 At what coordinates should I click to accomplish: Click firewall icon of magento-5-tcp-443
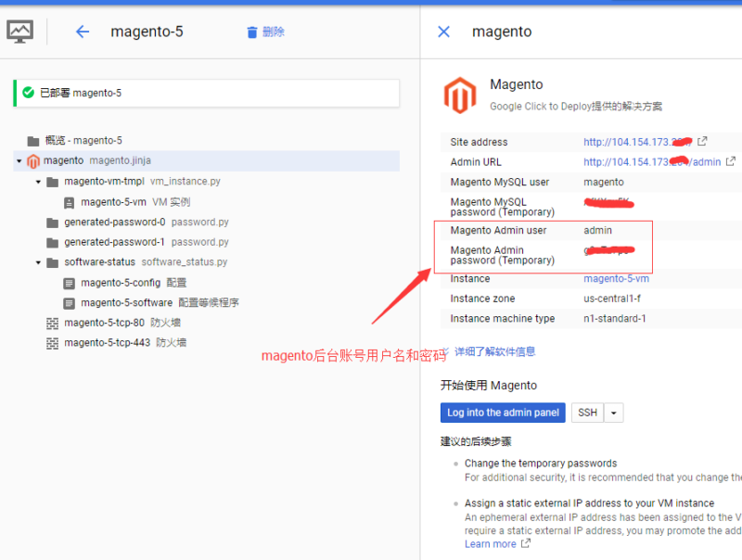point(53,343)
